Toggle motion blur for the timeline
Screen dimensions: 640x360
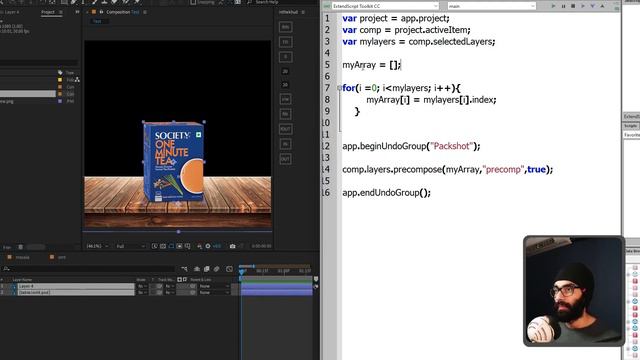pos(216,269)
